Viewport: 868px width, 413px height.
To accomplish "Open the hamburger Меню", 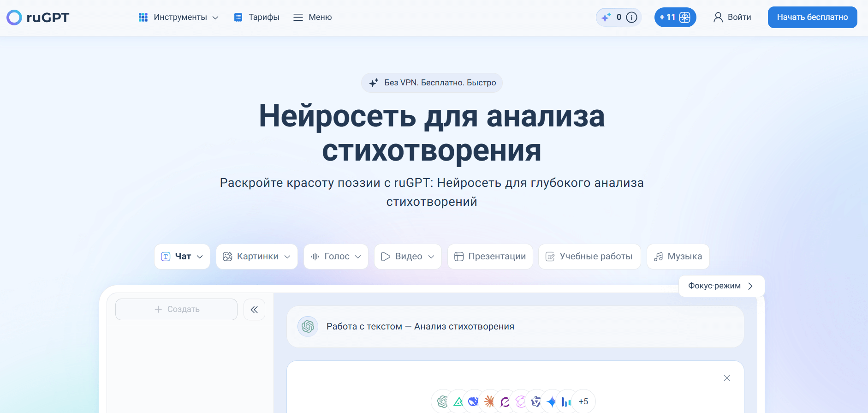I will tap(313, 18).
